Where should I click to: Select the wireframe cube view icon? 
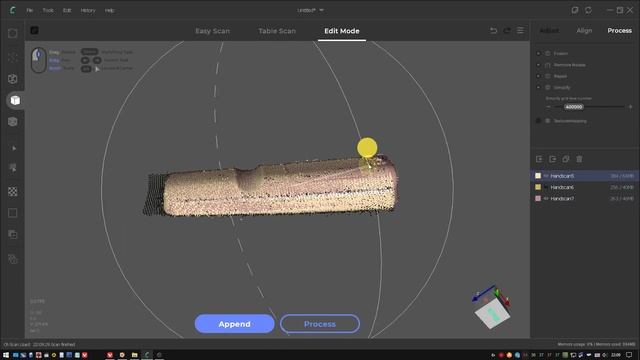pyautogui.click(x=13, y=78)
